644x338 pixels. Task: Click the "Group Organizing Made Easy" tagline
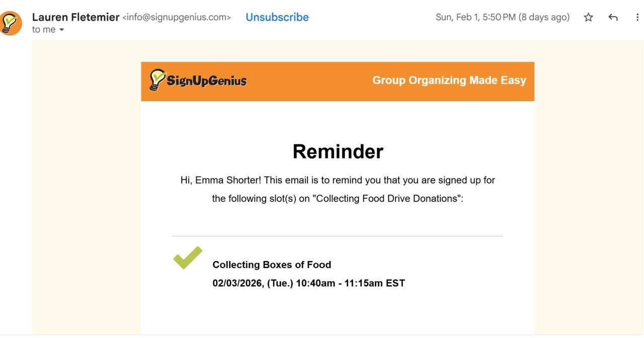(449, 80)
